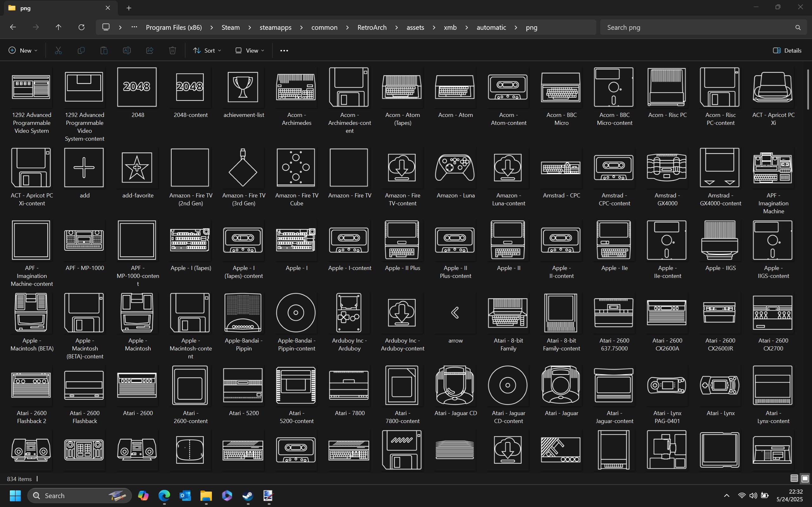This screenshot has height=507, width=812.
Task: Switch to large thumbnails view in status bar
Action: tap(805, 478)
